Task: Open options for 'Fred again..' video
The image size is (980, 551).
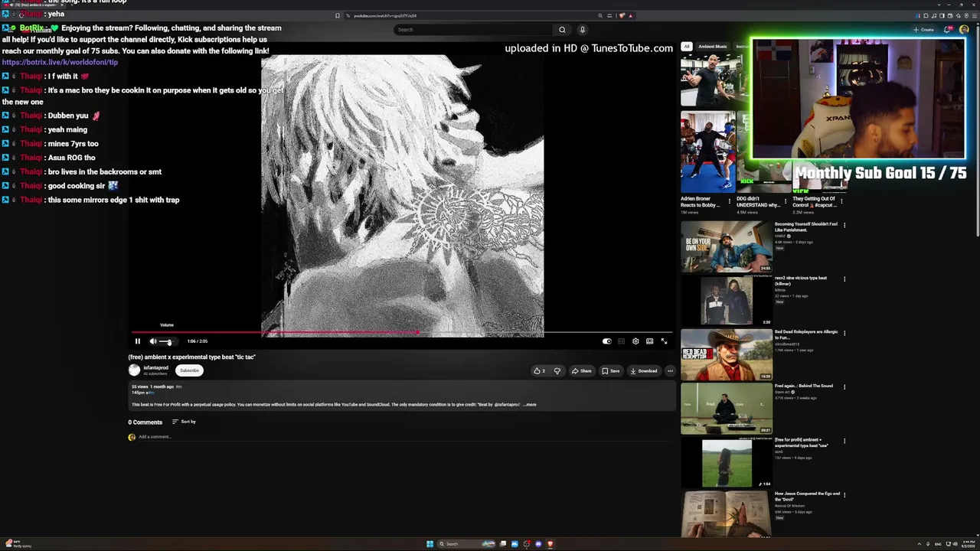Action: pos(844,387)
